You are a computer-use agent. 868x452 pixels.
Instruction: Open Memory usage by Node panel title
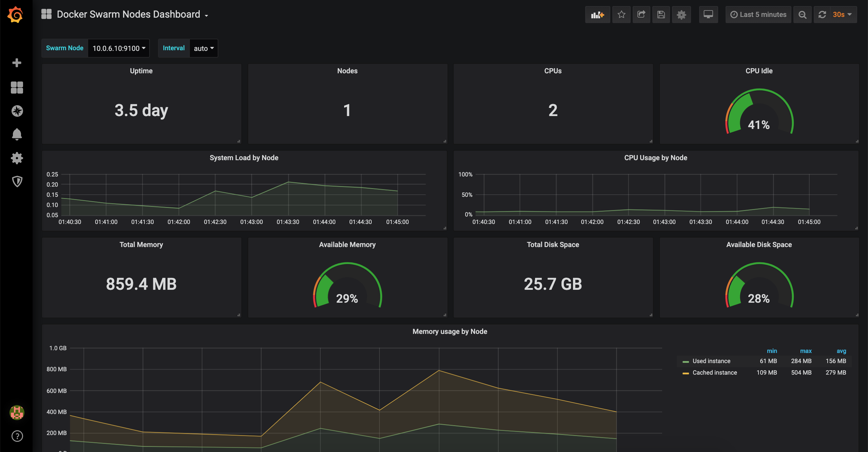450,332
